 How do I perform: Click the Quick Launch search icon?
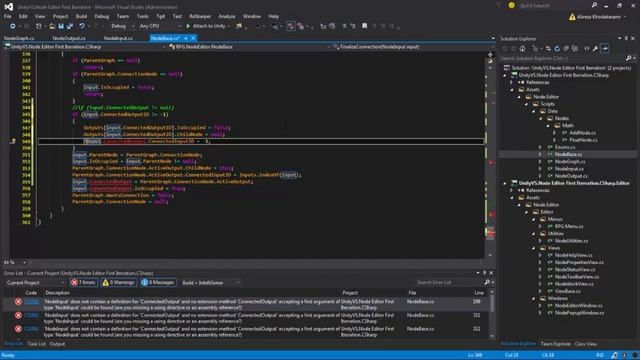[x=594, y=6]
